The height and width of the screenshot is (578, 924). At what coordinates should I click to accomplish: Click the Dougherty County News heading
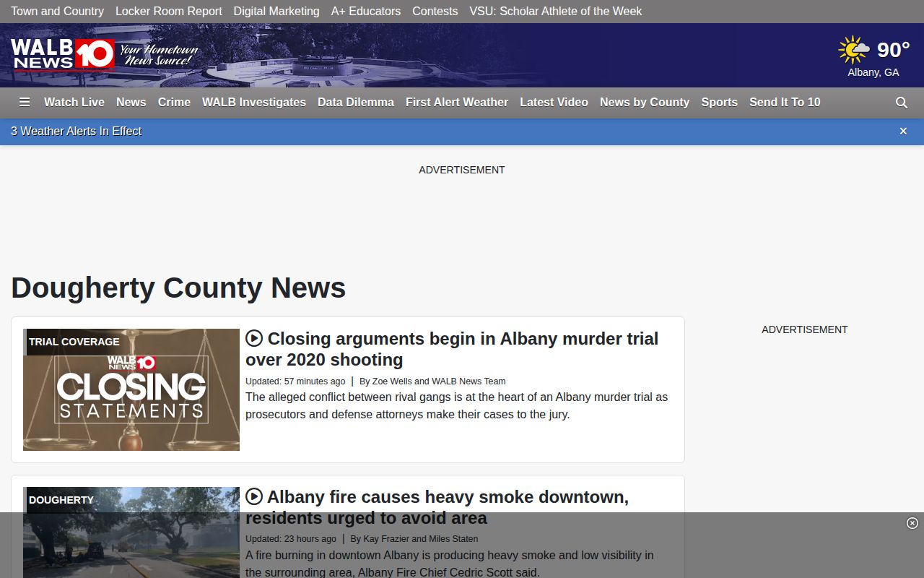pyautogui.click(x=178, y=288)
